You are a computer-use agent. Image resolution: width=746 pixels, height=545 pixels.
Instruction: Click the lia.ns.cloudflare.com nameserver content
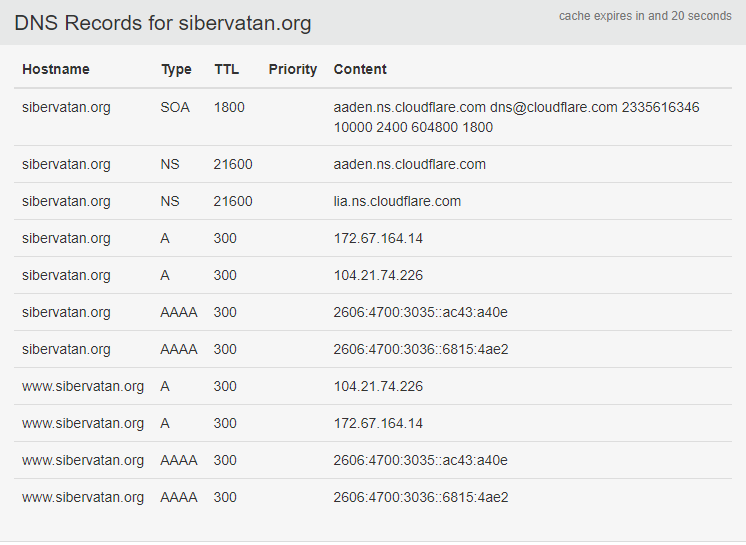click(x=397, y=201)
